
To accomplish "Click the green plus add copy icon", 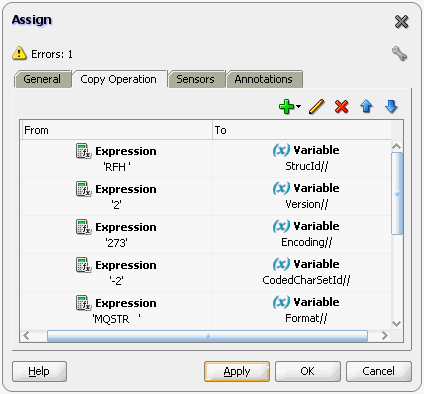I will point(286,107).
